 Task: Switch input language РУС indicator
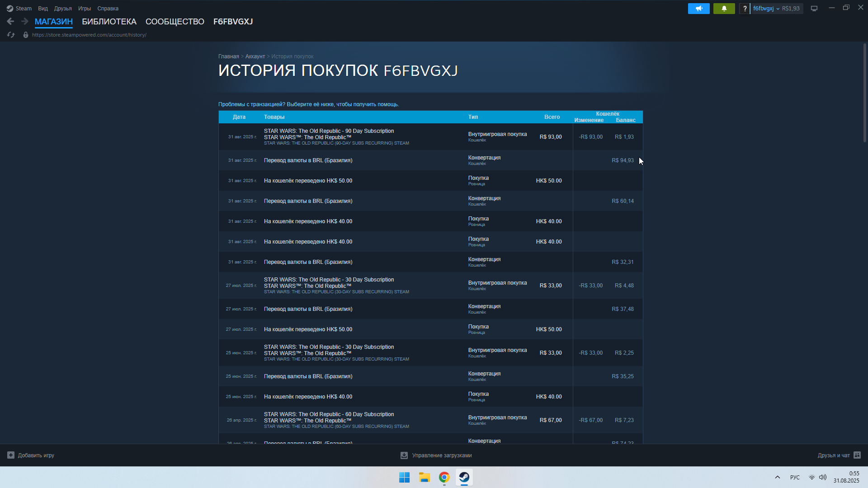pos(795,478)
